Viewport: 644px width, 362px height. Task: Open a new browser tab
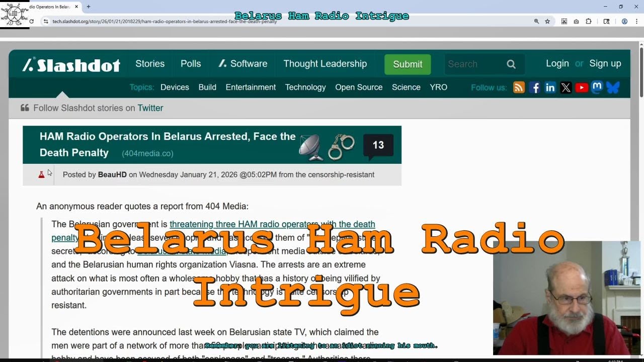tap(89, 7)
